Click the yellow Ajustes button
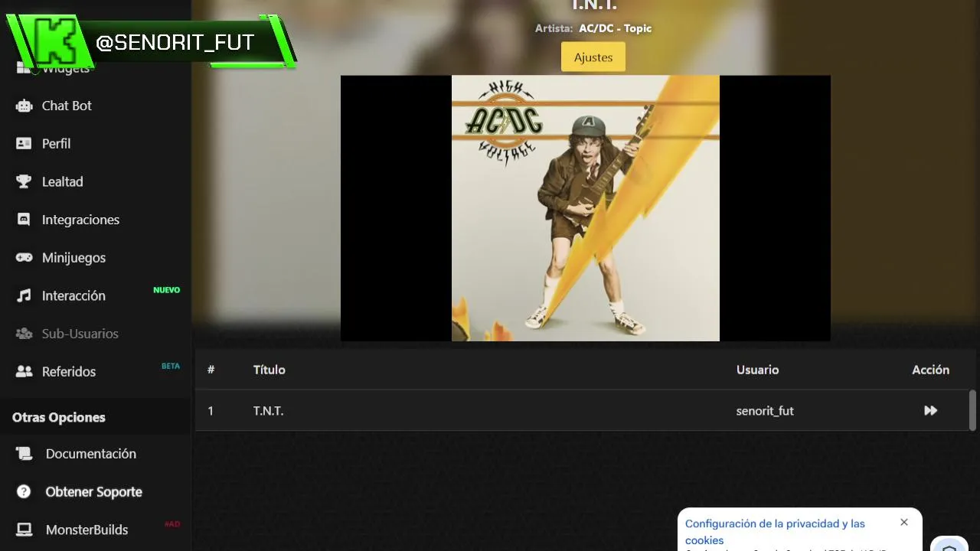This screenshot has height=551, width=980. [593, 57]
